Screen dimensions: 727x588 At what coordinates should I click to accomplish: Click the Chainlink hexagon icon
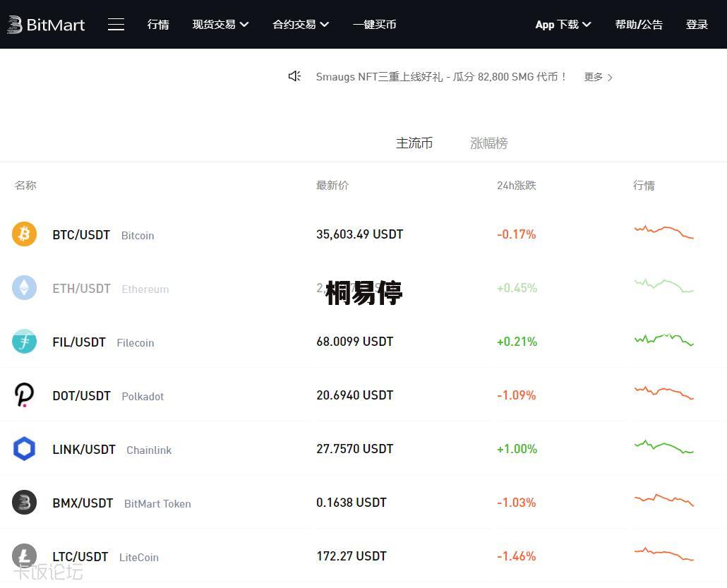coord(24,449)
